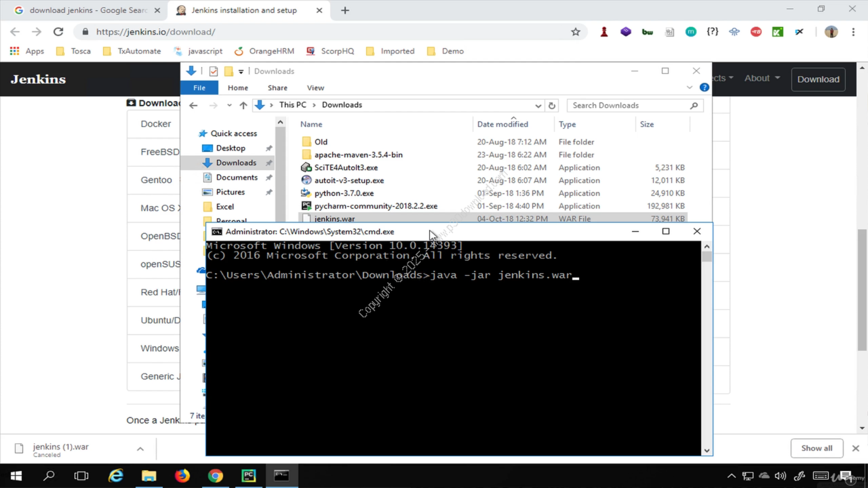This screenshot has height=488, width=868.
Task: Launch Internet Explorer from taskbar
Action: point(116,476)
